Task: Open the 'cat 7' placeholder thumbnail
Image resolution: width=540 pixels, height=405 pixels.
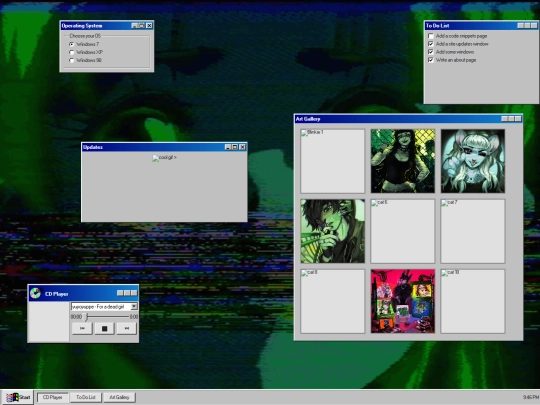Action: click(473, 231)
